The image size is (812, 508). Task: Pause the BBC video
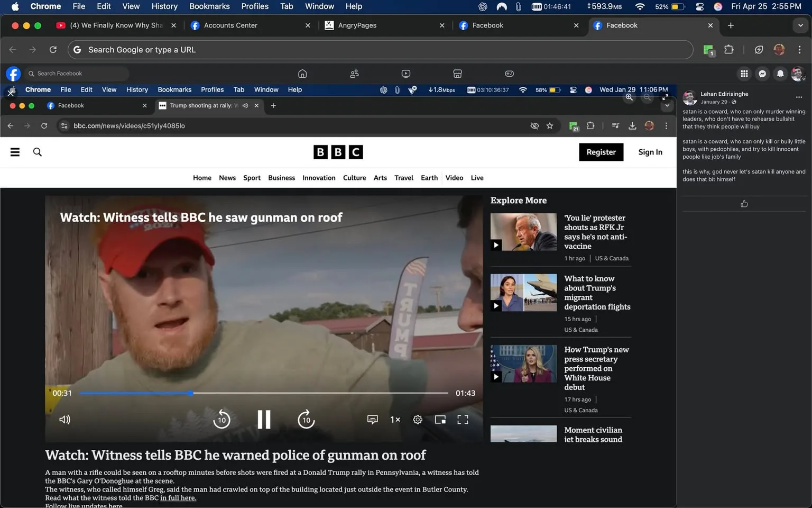(264, 419)
